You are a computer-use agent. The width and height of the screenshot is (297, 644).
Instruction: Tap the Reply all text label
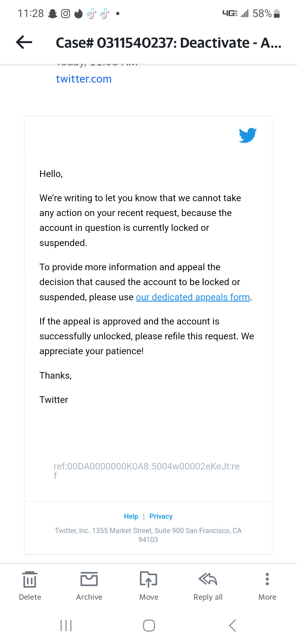(208, 597)
